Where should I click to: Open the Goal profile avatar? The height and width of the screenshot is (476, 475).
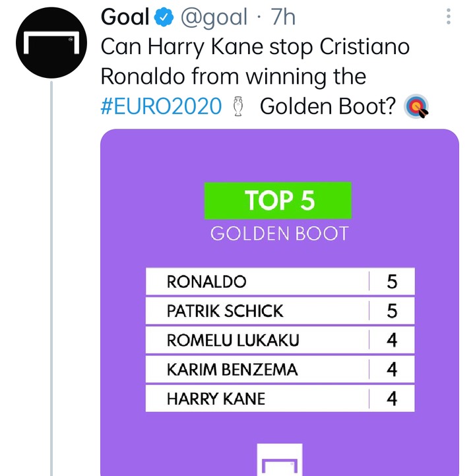(x=51, y=43)
